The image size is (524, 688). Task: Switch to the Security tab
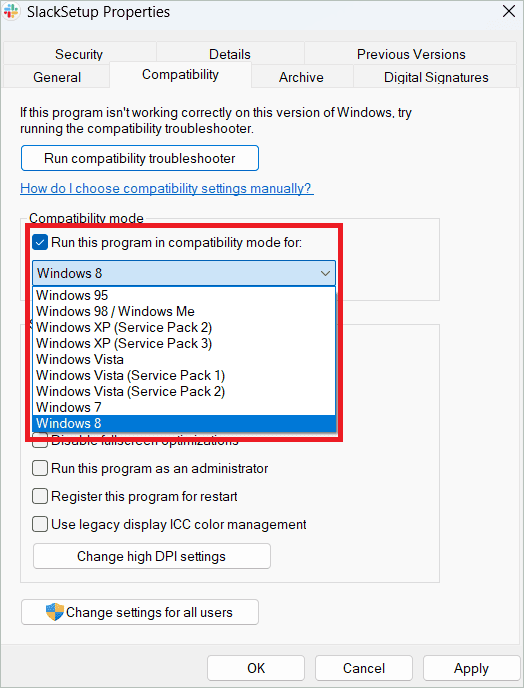click(79, 54)
